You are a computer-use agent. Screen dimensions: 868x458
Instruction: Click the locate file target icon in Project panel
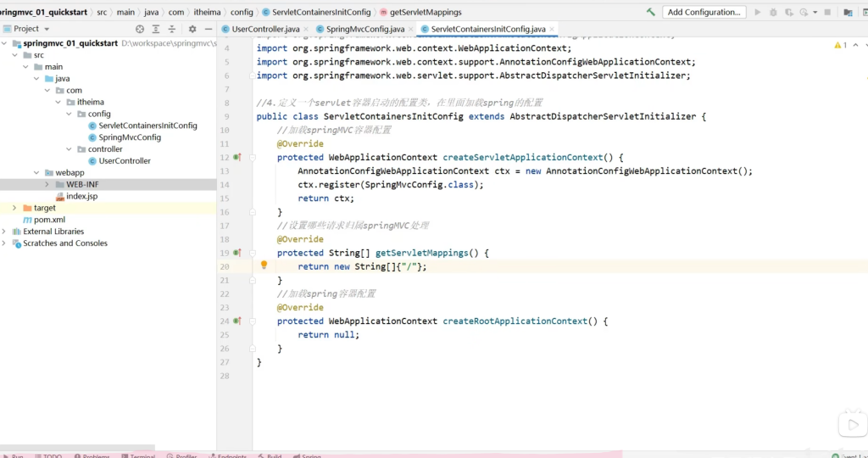pyautogui.click(x=140, y=29)
